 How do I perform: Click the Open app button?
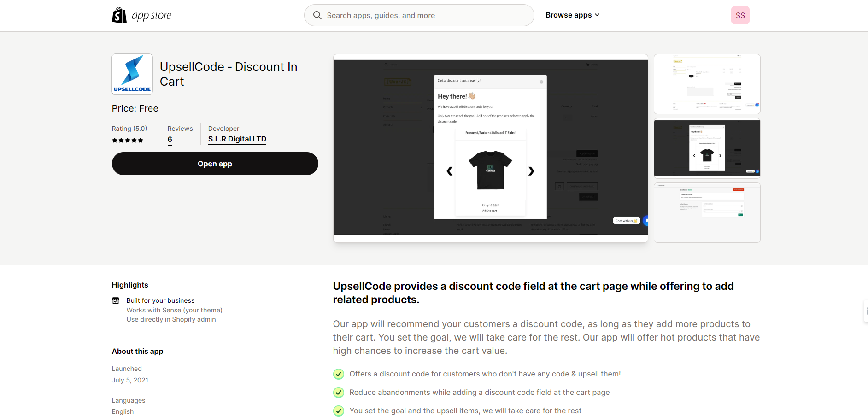coord(215,164)
